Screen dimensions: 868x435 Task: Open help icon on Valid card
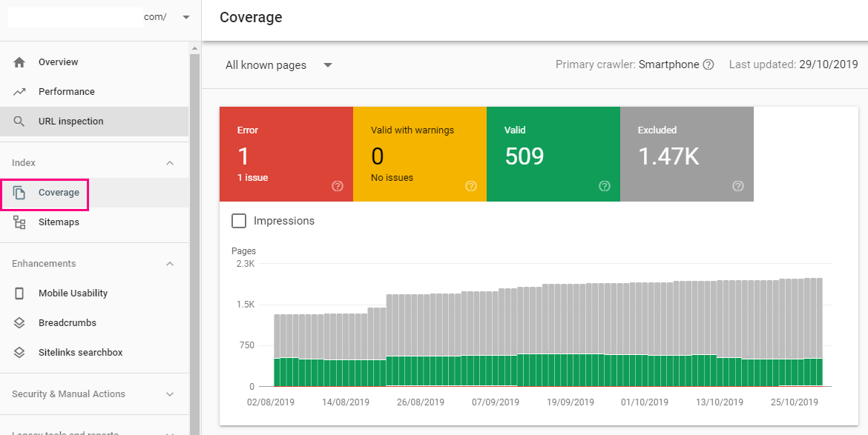tap(605, 186)
